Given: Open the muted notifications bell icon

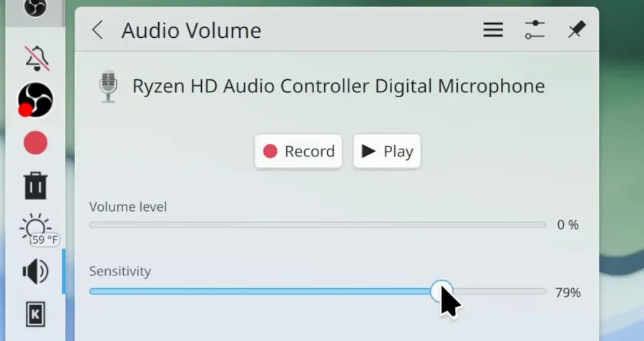Looking at the screenshot, I should (x=37, y=59).
